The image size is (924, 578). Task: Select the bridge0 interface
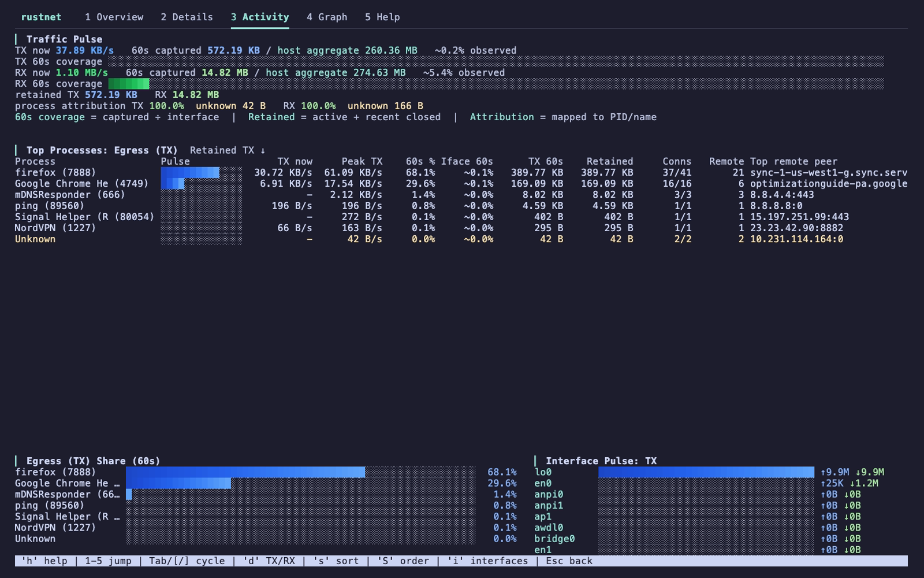(x=554, y=539)
